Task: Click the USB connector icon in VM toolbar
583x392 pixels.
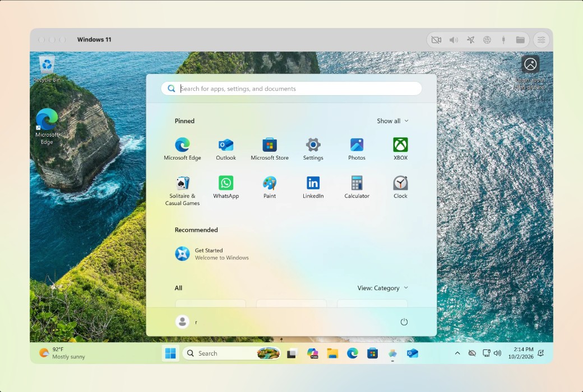Action: (x=503, y=40)
